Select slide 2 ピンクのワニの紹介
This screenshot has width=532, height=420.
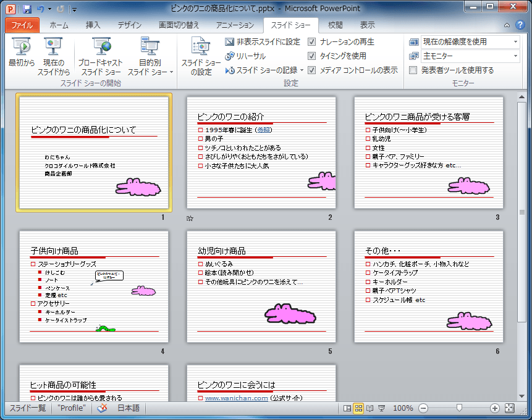coord(261,153)
